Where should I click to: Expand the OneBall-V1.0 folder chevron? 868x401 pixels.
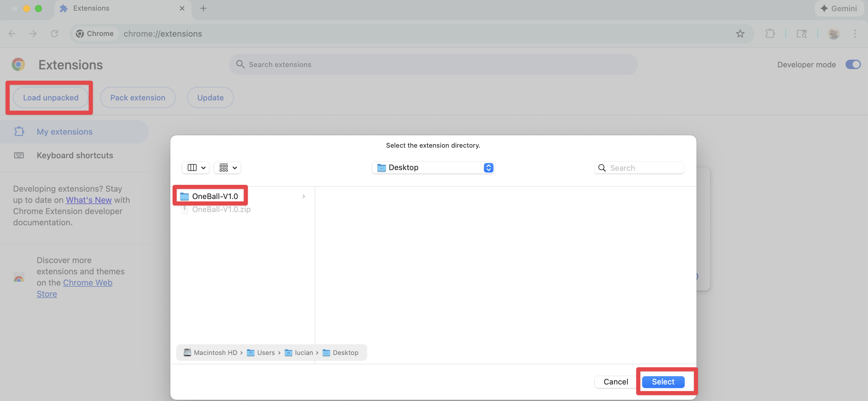(x=304, y=196)
